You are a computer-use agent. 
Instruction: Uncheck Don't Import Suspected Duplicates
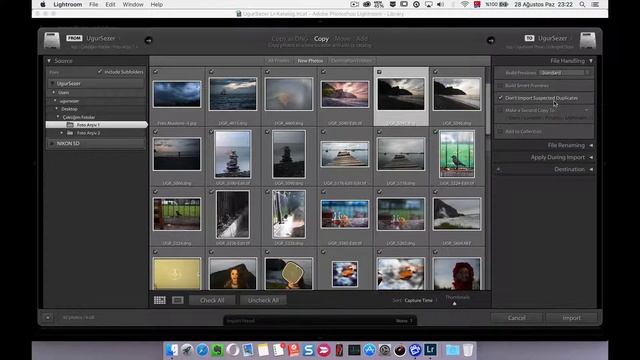pos(500,98)
